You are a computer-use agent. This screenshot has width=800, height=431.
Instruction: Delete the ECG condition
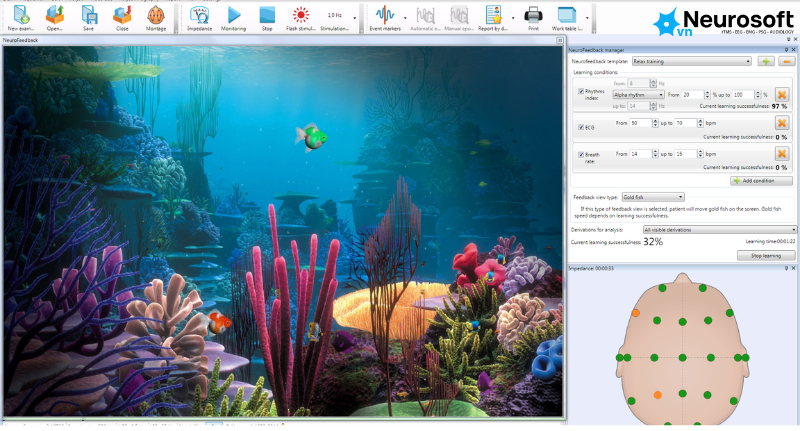[x=782, y=123]
